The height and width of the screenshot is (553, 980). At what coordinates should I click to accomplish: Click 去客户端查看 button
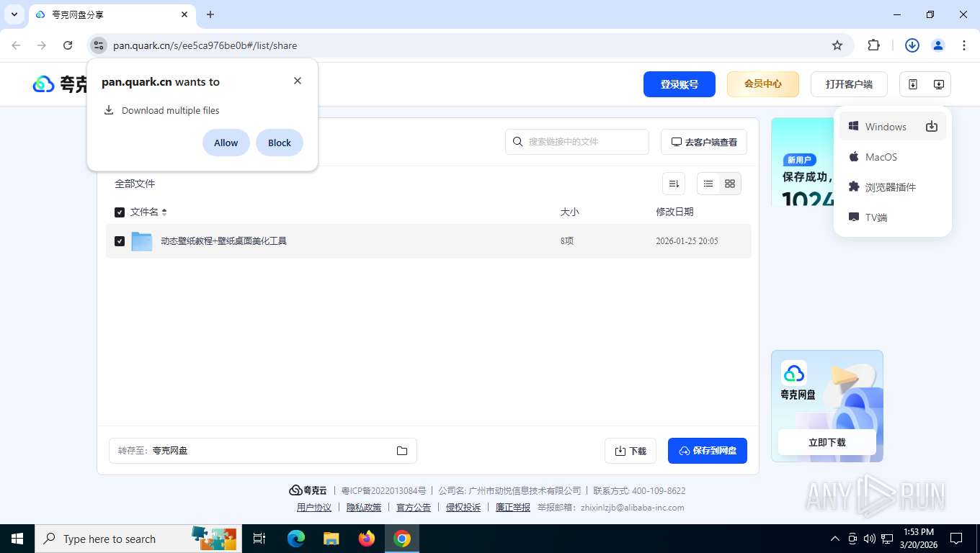coord(704,142)
